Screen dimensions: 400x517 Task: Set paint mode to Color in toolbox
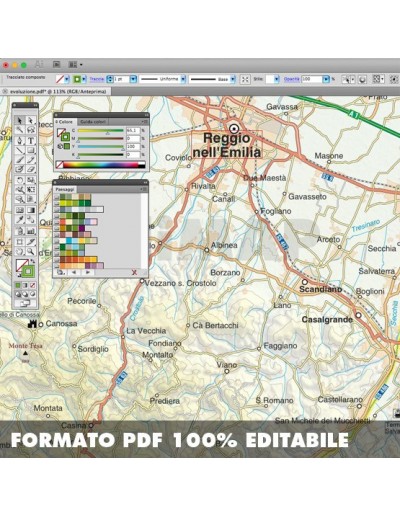tap(18, 285)
